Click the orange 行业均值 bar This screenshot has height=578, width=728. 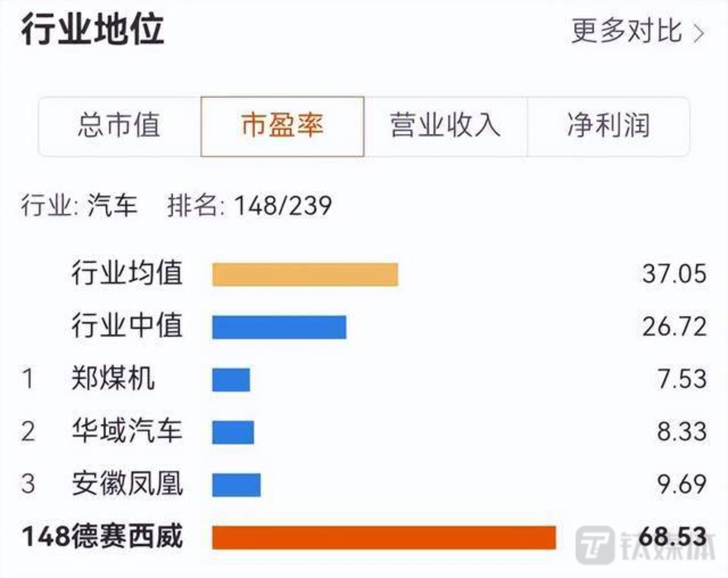[305, 274]
